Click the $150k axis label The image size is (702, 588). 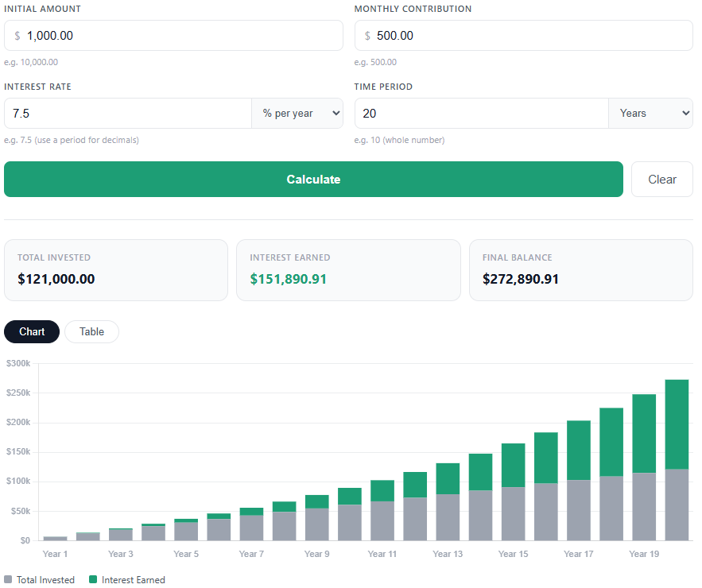coord(18,451)
